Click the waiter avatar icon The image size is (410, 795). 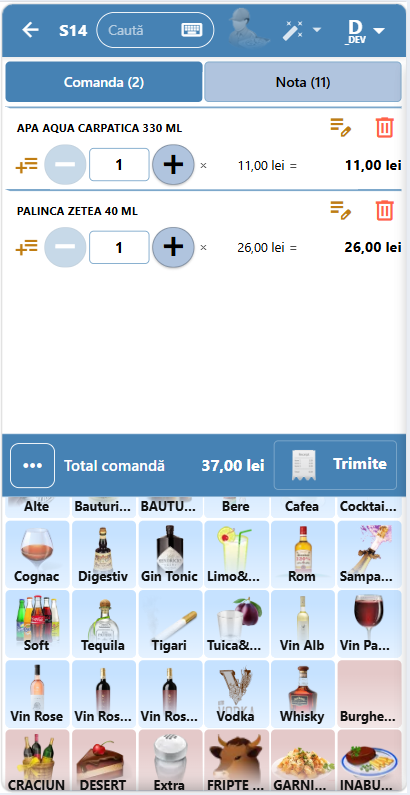pyautogui.click(x=248, y=29)
